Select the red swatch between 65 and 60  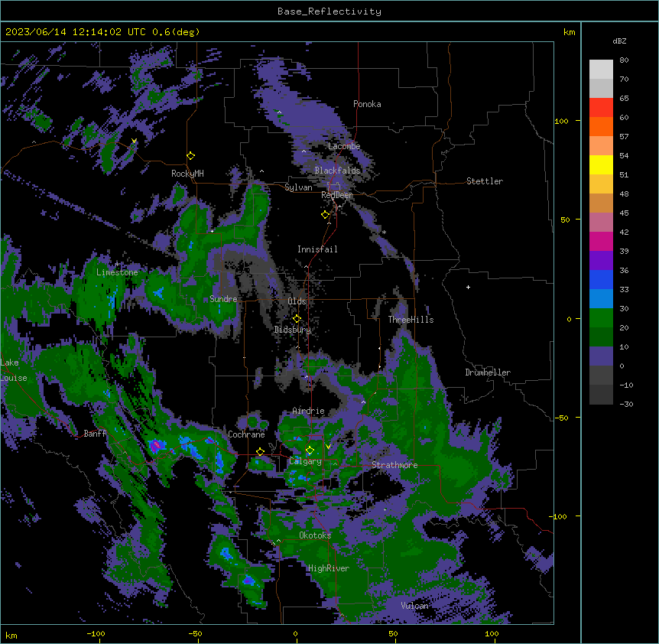(601, 107)
